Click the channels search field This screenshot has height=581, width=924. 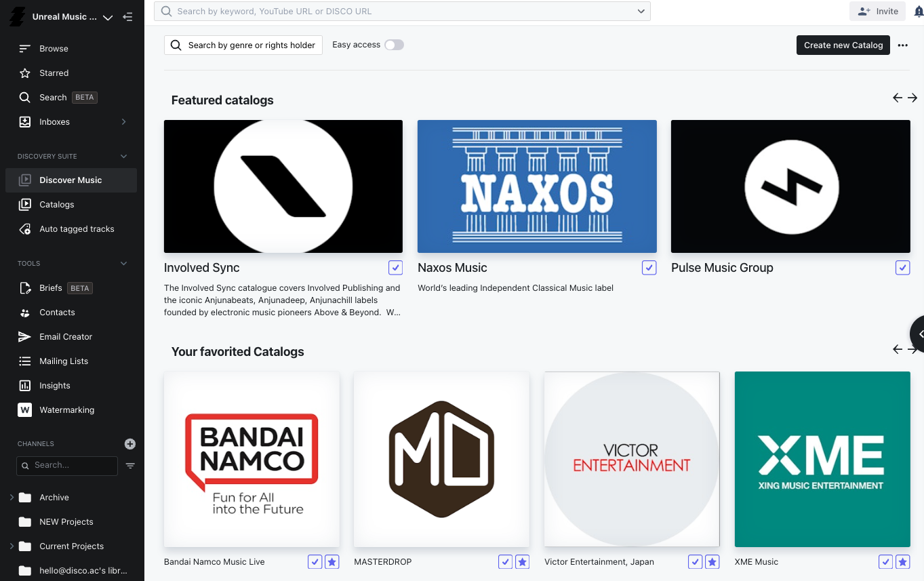[67, 466]
